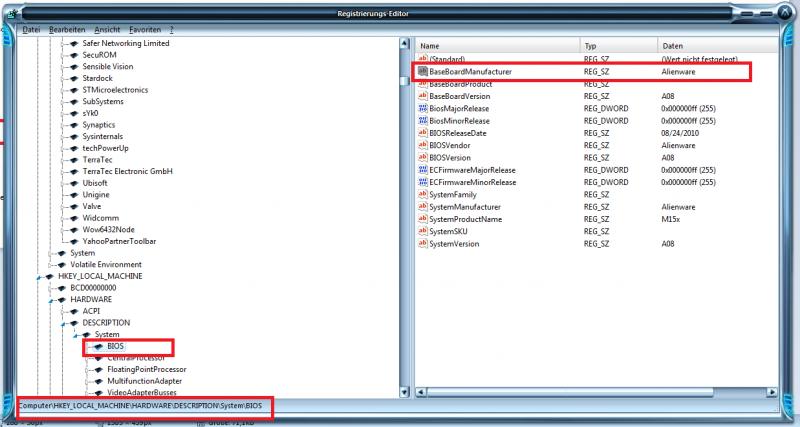The image size is (800, 427).
Task: Click the Stardock key folder icon
Action: (74, 78)
